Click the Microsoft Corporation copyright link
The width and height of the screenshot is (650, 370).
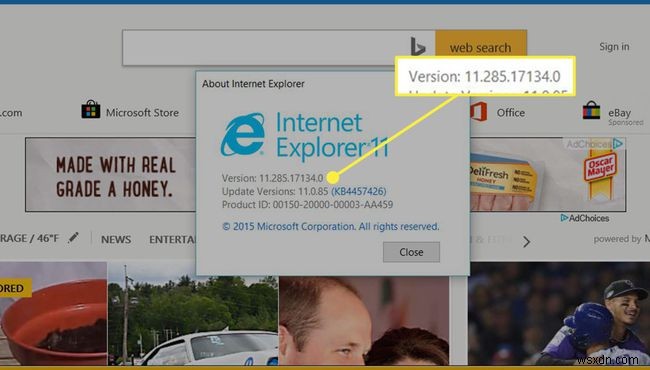point(330,226)
